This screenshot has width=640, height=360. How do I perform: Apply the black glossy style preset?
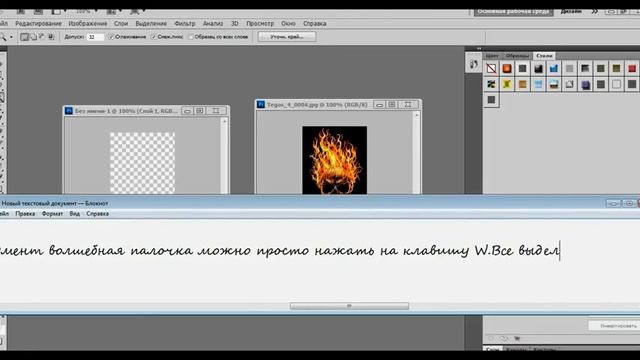pos(538,69)
